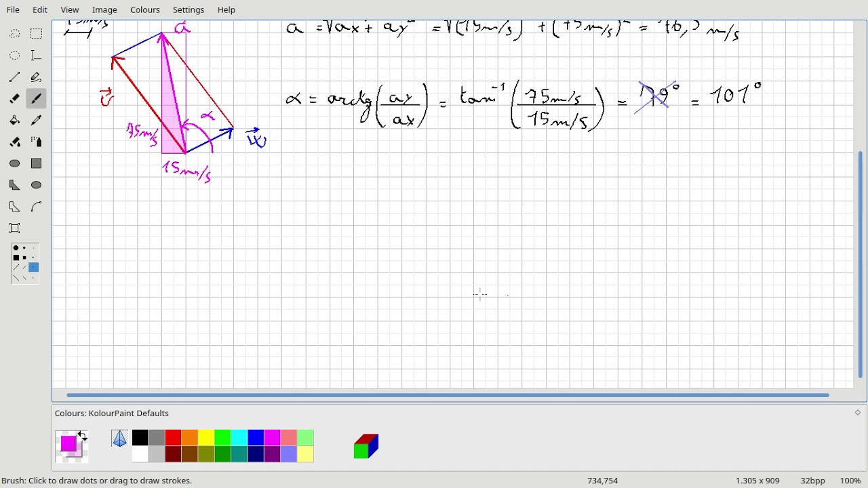This screenshot has height=488, width=868.
Task: Choose the Flood Fill bucket tool
Action: click(15, 121)
